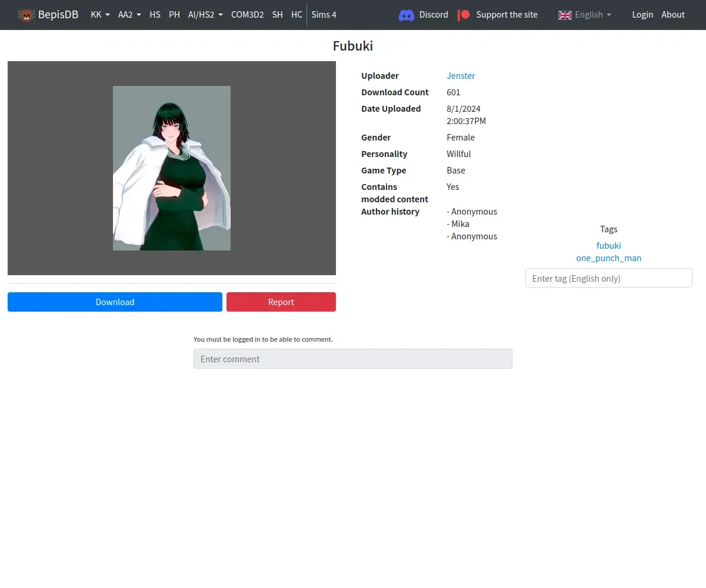Focus the Enter tag input field
Viewport: 706px width, 588px height.
pyautogui.click(x=609, y=278)
